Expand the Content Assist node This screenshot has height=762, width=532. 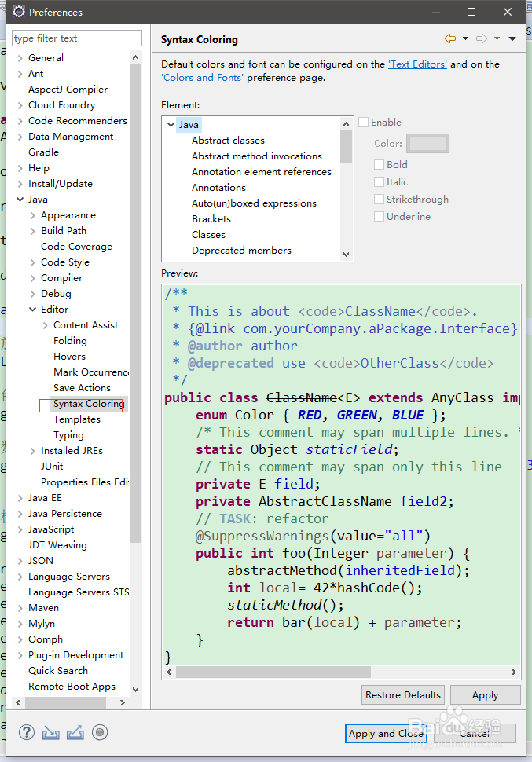[x=46, y=325]
